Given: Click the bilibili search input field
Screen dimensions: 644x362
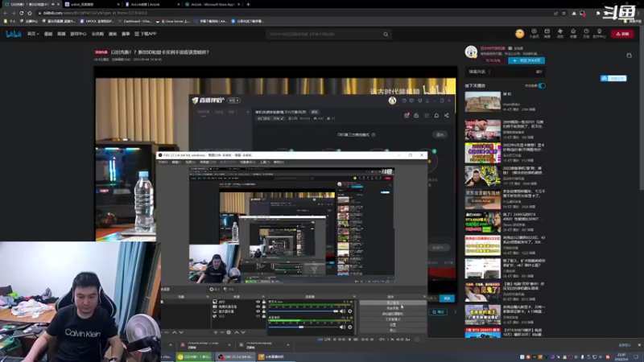Looking at the screenshot, I should 324,35.
